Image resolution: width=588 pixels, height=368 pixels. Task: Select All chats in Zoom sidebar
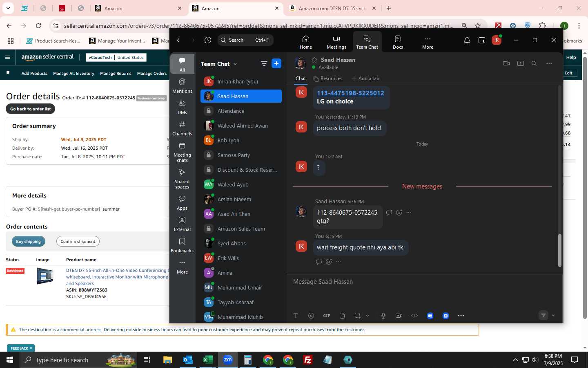tap(182, 64)
